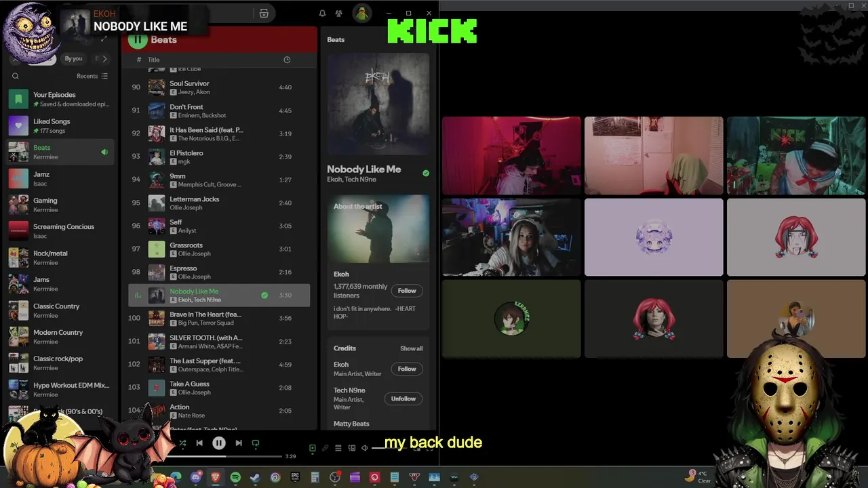Screen dimensions: 868x488
Task: Open the Gaming playlist
Action: point(61,205)
